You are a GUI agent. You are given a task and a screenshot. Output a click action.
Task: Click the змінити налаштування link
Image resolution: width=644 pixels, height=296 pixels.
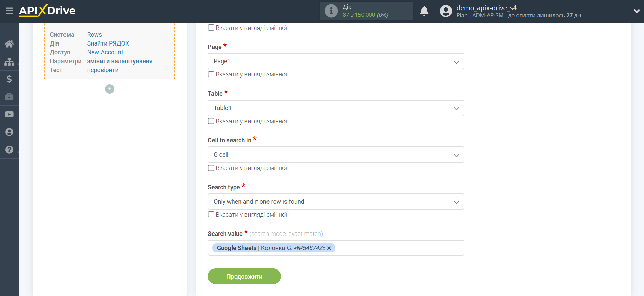119,61
